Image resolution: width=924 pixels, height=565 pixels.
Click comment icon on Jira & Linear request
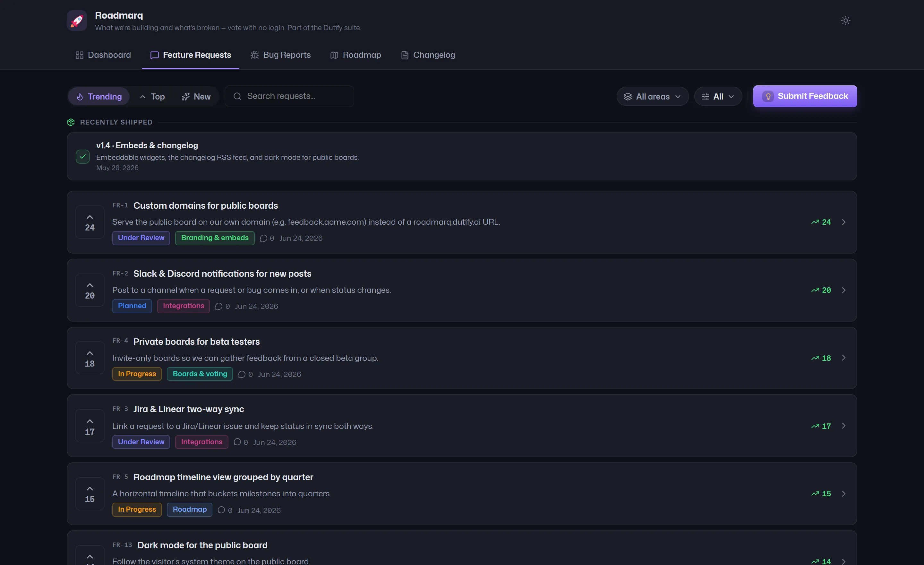click(237, 442)
